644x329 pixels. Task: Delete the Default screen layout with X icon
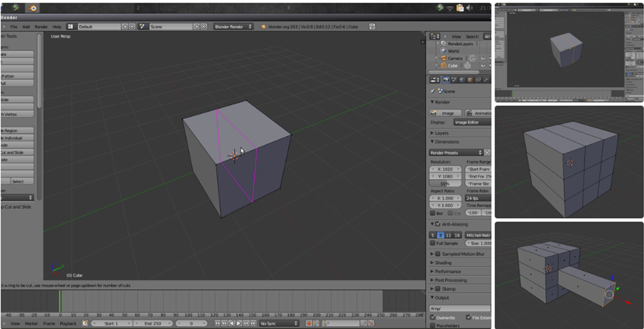click(x=132, y=26)
